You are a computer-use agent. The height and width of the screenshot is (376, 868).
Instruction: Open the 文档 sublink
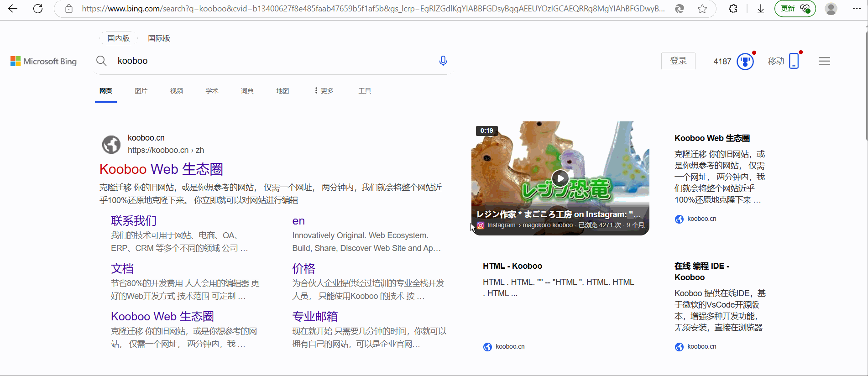coord(122,269)
